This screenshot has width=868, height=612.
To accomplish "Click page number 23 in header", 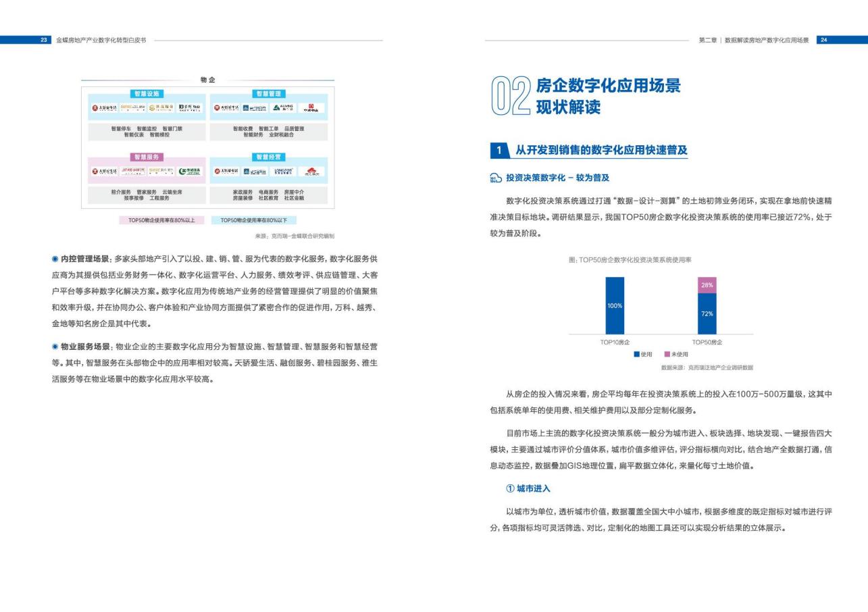I will point(45,41).
